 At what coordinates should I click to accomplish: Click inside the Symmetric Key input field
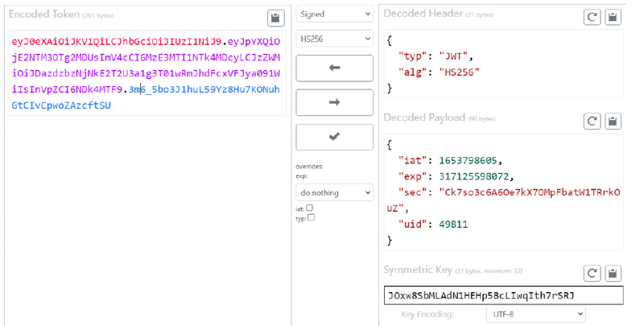coord(503,295)
